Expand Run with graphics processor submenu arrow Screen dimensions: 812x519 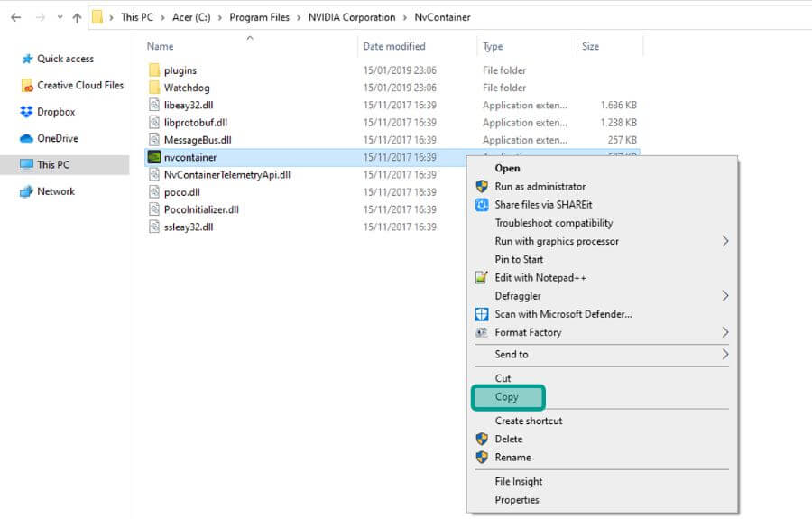point(725,241)
